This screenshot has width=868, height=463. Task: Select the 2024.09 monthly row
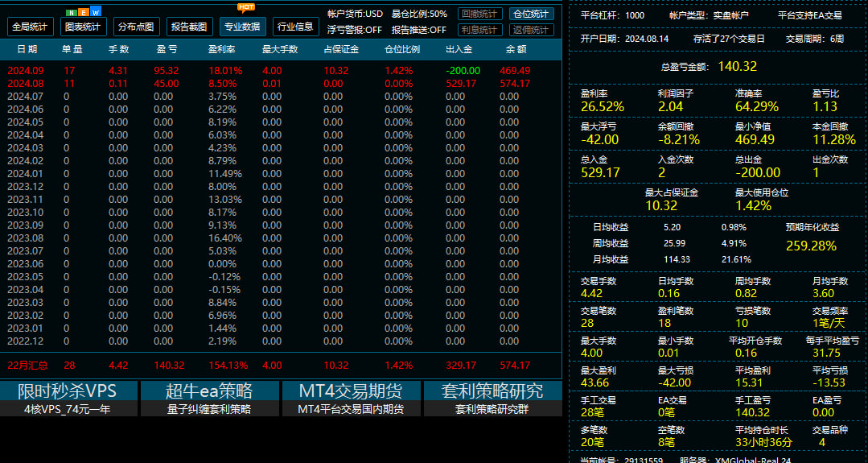point(281,71)
